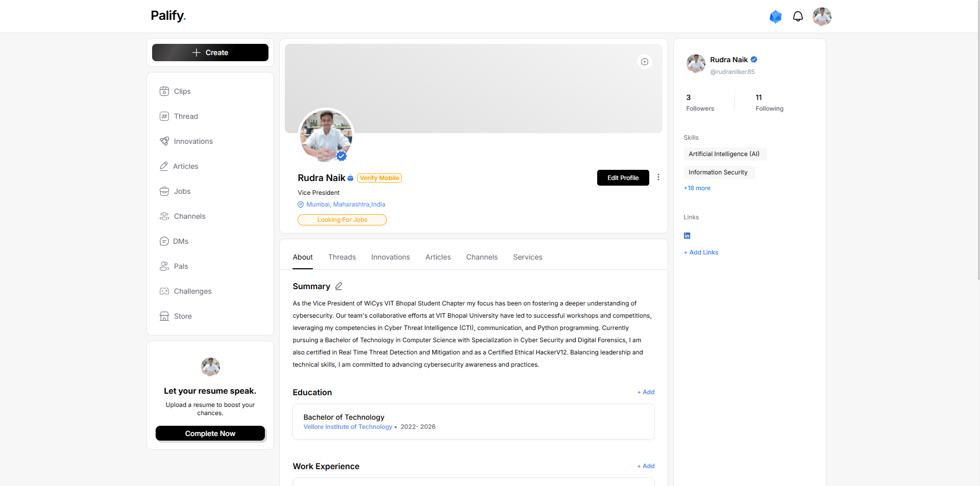Screen dimensions: 980x486
Task: Click + Add Links
Action: [701, 252]
